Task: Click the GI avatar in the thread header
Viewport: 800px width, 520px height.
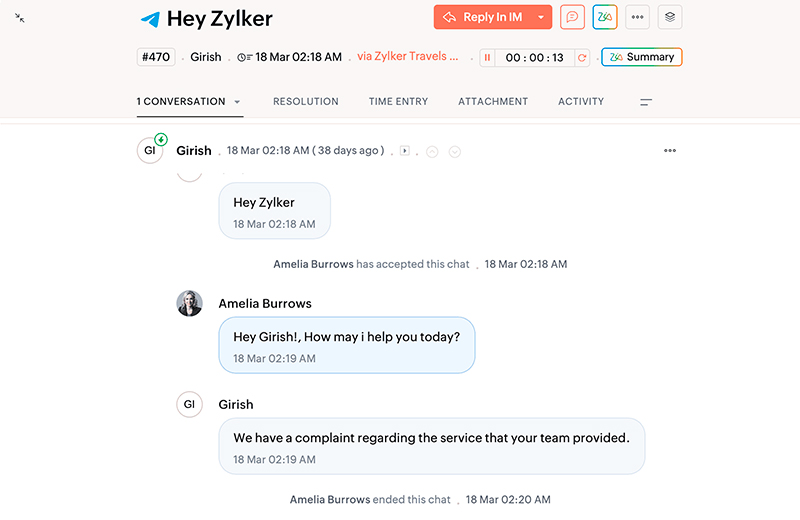Action: pos(150,150)
